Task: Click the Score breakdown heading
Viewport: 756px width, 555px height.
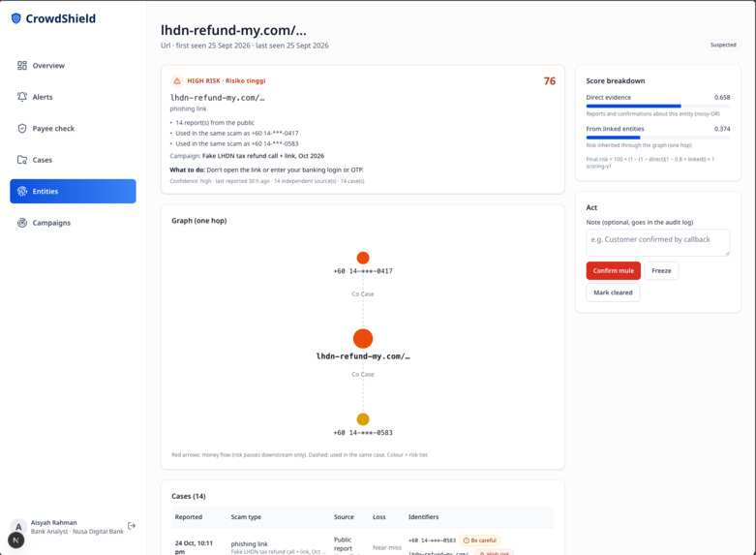Action: [616, 80]
